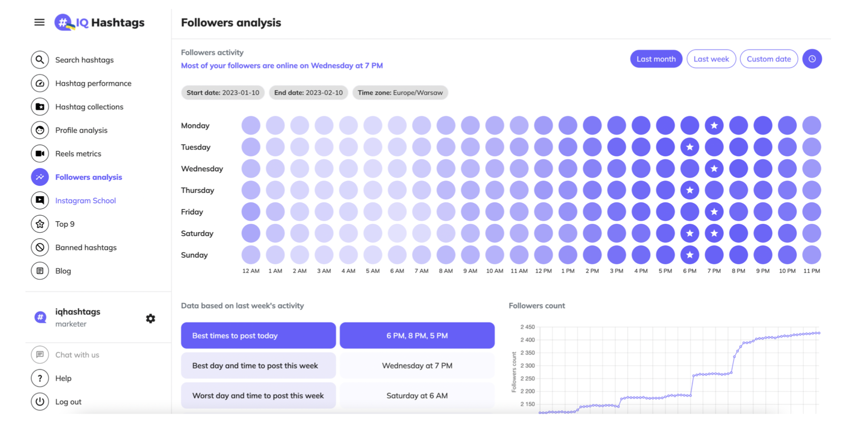The image size is (868, 421).
Task: Click the Sunday 11 PM activity circle
Action: tap(812, 255)
